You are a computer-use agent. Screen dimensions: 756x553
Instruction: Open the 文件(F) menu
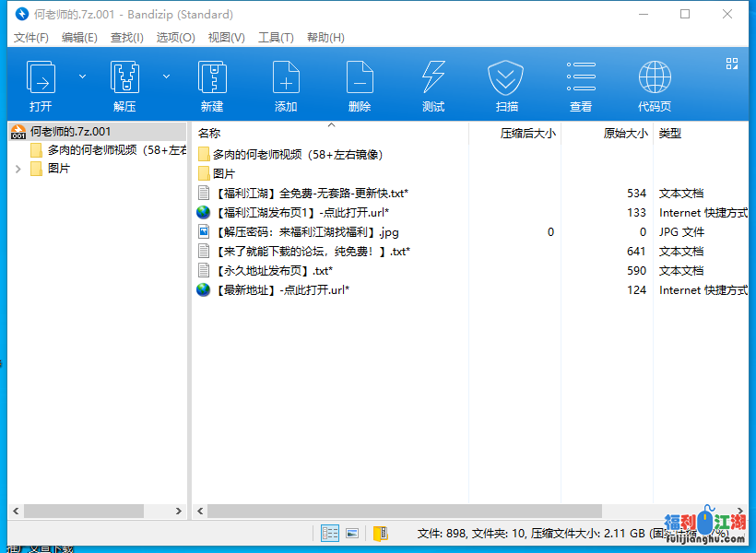point(31,38)
